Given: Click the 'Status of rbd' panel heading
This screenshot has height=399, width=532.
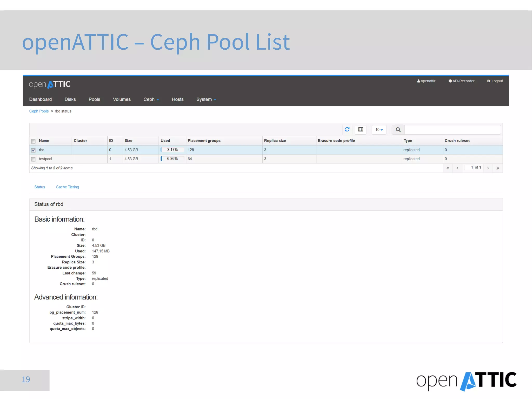Looking at the screenshot, I should coord(49,204).
